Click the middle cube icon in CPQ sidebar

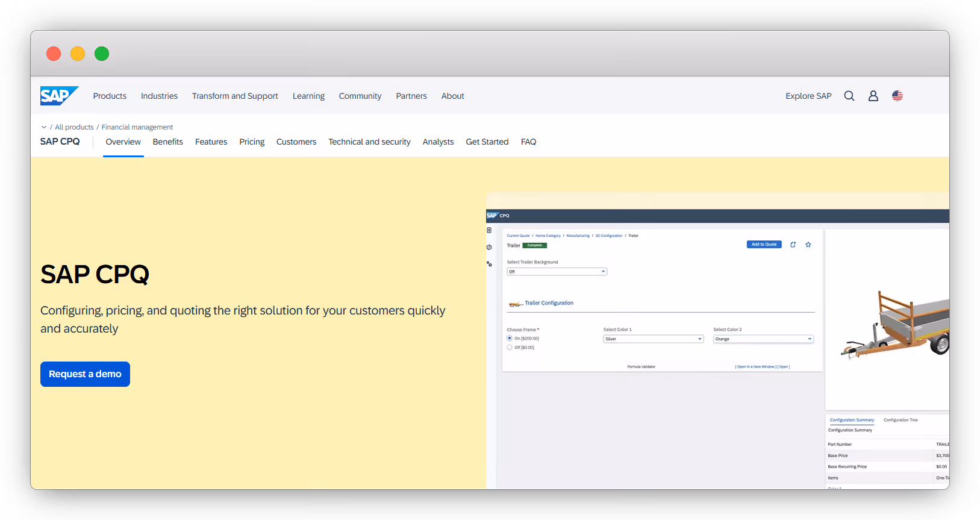pyautogui.click(x=489, y=247)
